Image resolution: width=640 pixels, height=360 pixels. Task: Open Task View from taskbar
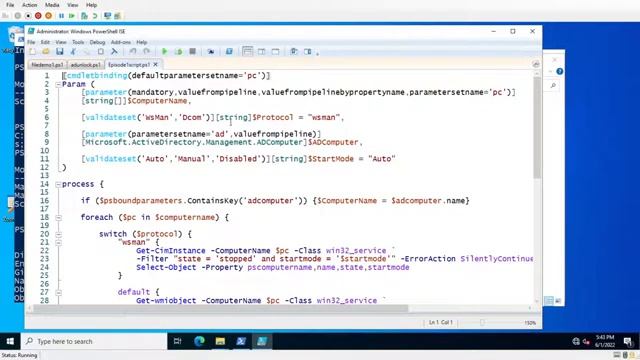point(178,341)
